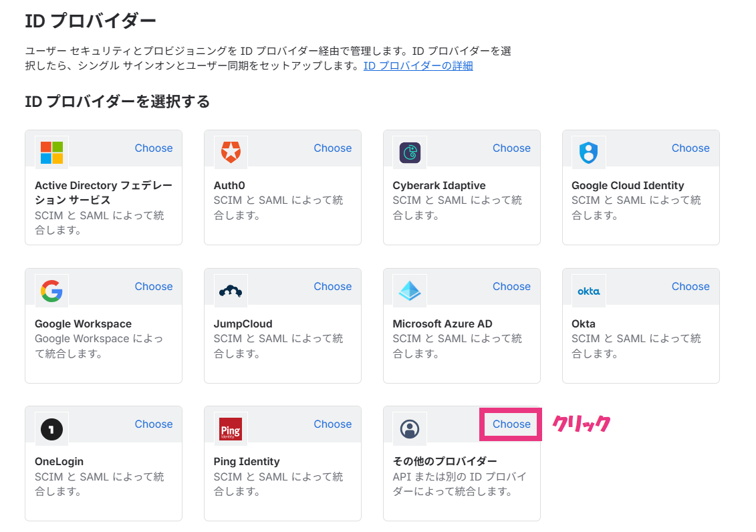Image resolution: width=756 pixels, height=532 pixels.
Task: Click the Microsoft Azure AD SCIM description
Action: (x=457, y=346)
